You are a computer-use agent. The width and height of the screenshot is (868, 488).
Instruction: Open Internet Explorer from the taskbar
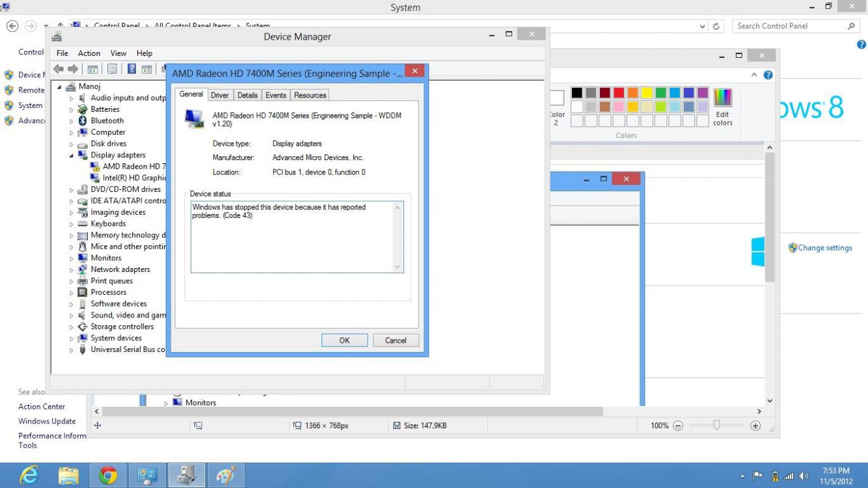click(x=29, y=476)
